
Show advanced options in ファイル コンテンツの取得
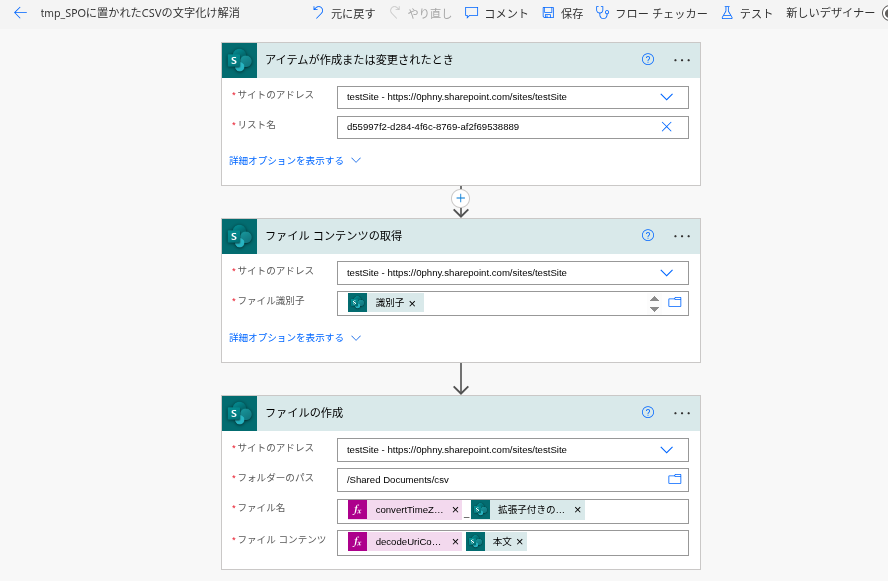(295, 338)
